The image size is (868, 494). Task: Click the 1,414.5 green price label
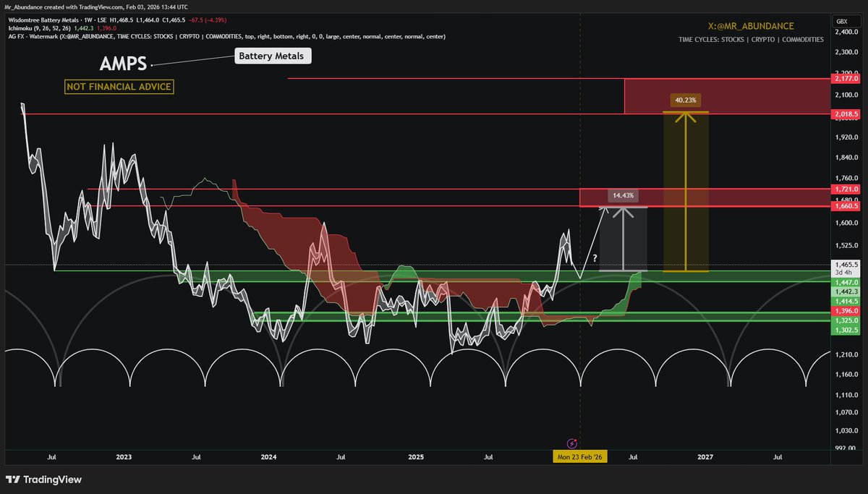pos(845,299)
